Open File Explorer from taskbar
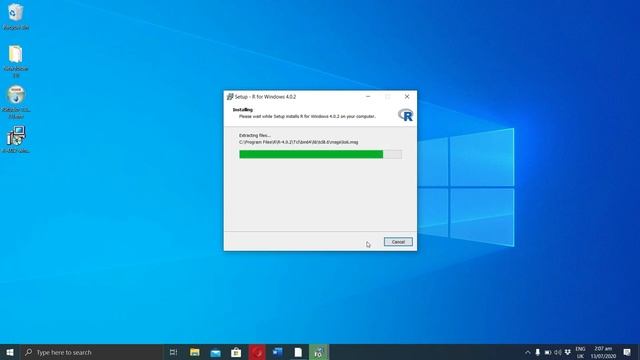The width and height of the screenshot is (640, 360). (195, 352)
